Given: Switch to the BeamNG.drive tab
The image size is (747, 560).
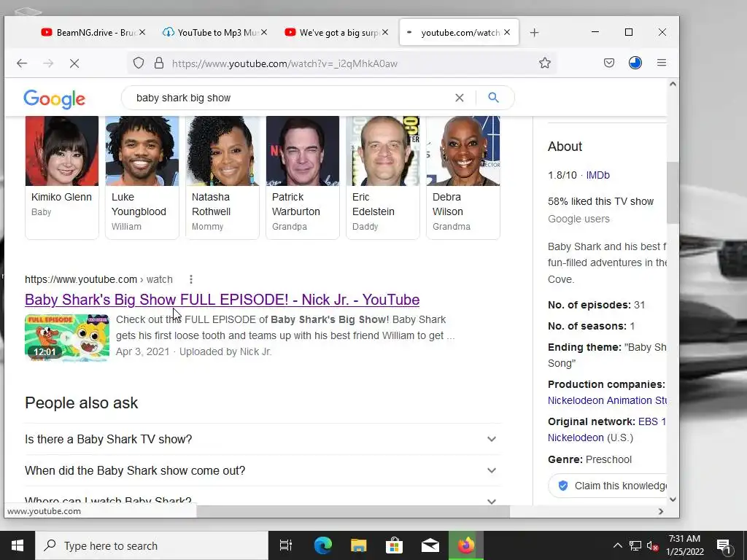Looking at the screenshot, I should 93,32.
